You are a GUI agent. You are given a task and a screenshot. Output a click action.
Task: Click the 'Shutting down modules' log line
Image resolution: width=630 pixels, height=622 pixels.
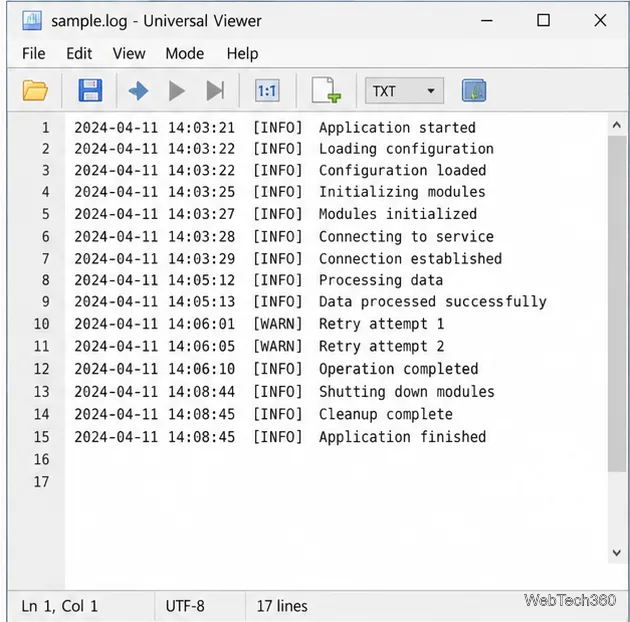coord(284,391)
